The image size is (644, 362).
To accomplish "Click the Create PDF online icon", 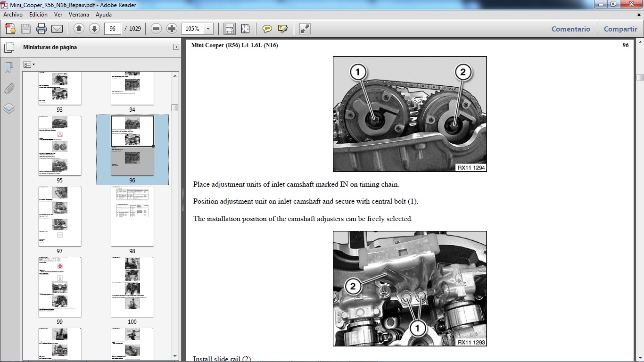I will [10, 29].
